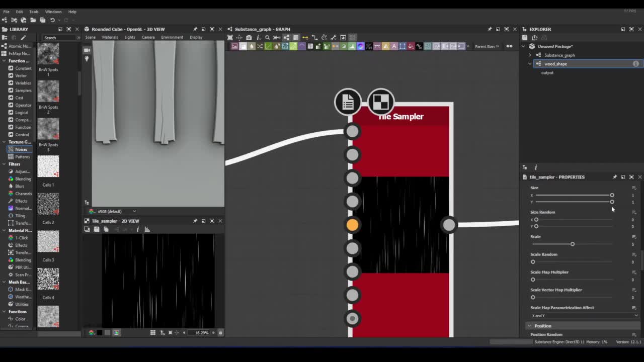Collapse the Position section

[529, 326]
